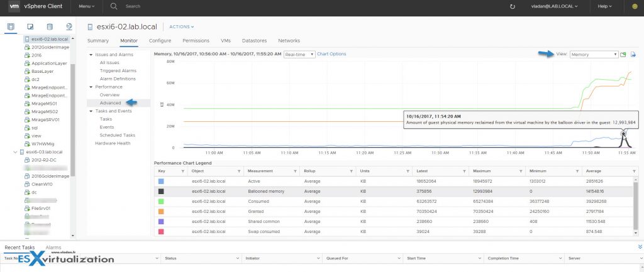This screenshot has height=272, width=644.
Task: Open the Hosts and Clusters inventory view
Action: point(11,27)
